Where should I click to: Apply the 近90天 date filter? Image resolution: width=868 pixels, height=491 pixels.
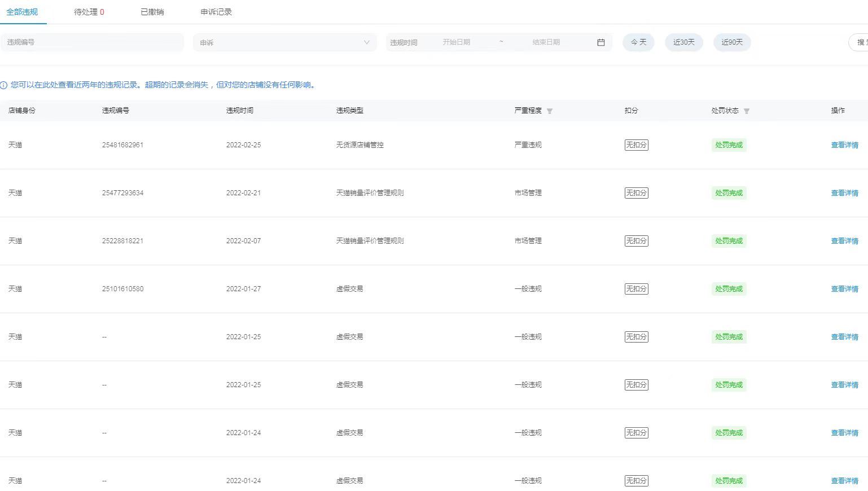732,42
